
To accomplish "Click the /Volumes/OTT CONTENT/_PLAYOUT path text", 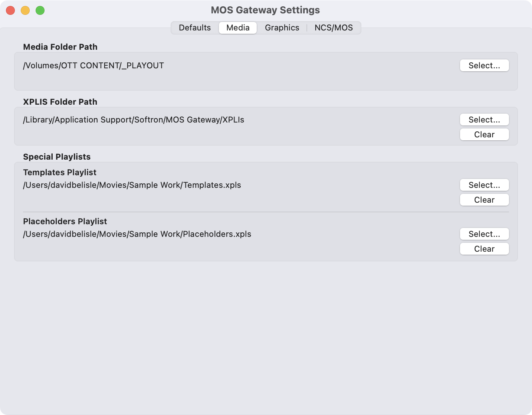I will (x=93, y=66).
